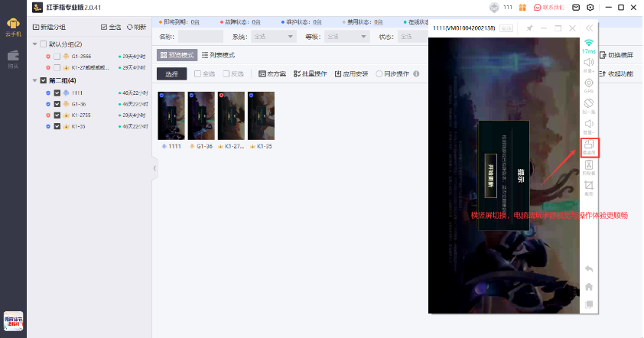Click the landscape/portrait switch icon in red box
This screenshot has height=338, width=644.
pos(588,145)
